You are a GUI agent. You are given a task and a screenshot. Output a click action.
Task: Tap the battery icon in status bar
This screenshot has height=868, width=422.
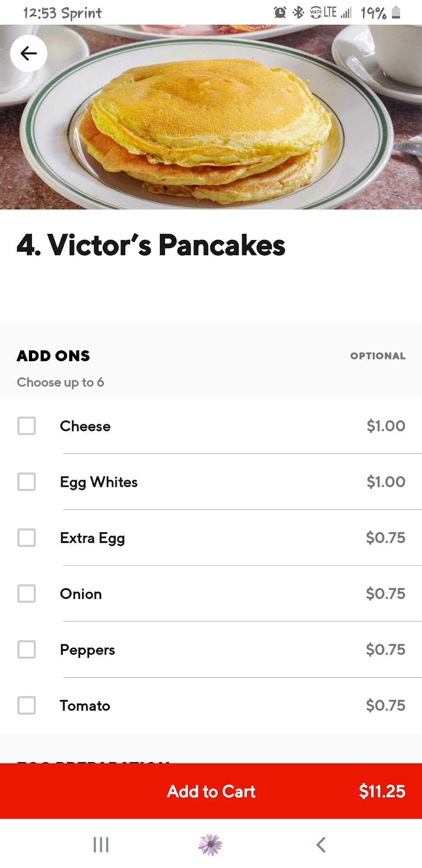(x=396, y=13)
